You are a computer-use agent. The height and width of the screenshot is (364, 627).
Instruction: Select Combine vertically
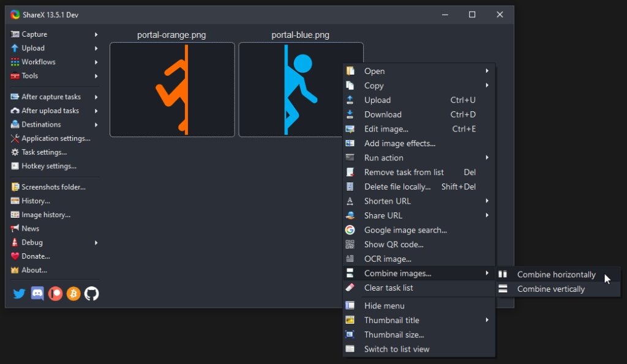pyautogui.click(x=558, y=289)
